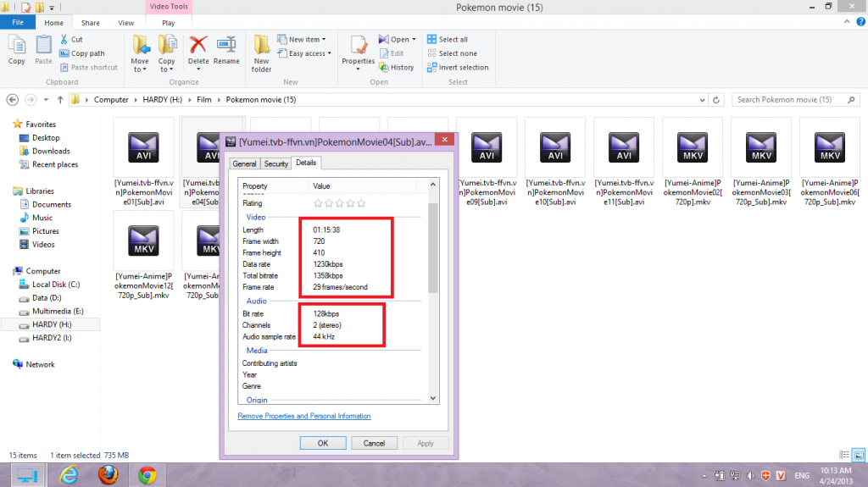This screenshot has width=868, height=487.
Task: Create a New folder via the ribbon
Action: click(x=261, y=53)
